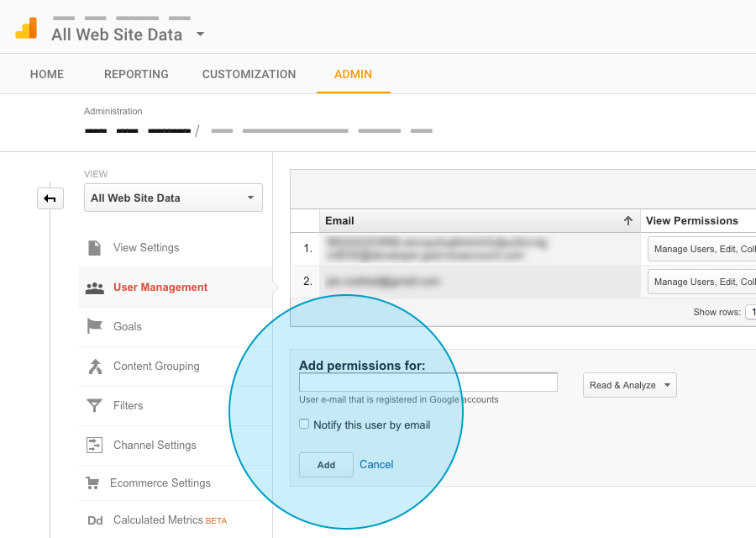This screenshot has height=538, width=756.
Task: Click the View Settings document icon
Action: coord(94,247)
